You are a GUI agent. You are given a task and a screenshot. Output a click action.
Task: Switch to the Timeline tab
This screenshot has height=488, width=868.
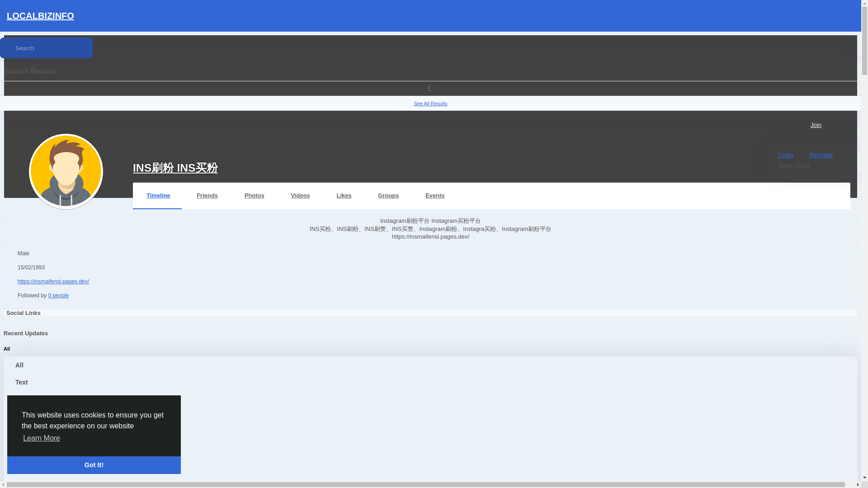pyautogui.click(x=158, y=196)
